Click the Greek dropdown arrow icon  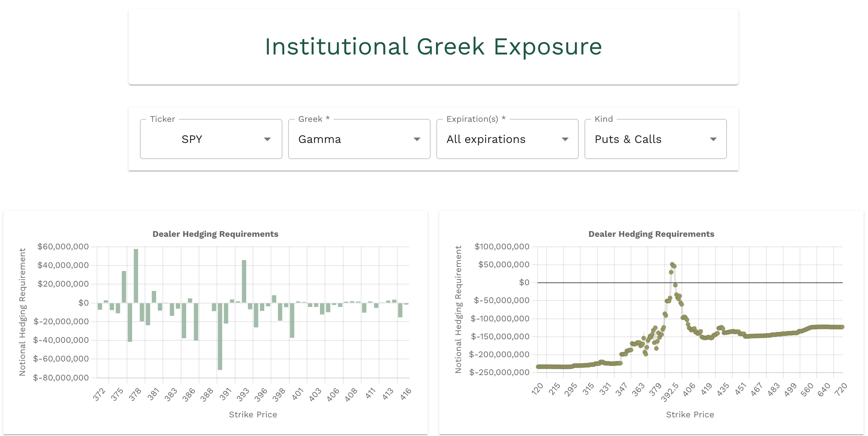click(417, 139)
